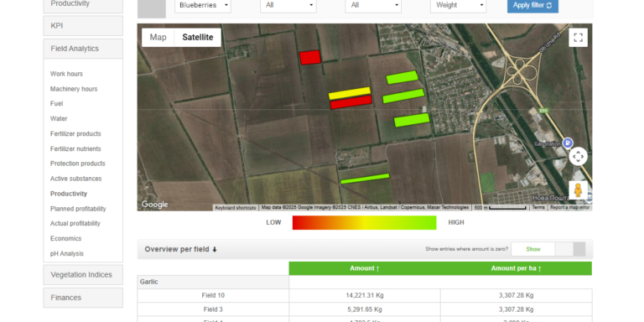Open map camera pan control
This screenshot has width=644, height=322.
pyautogui.click(x=578, y=157)
